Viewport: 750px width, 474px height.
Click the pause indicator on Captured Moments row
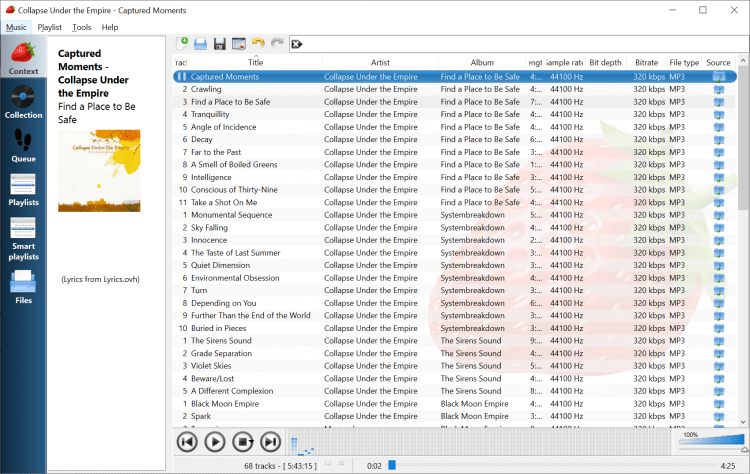(182, 77)
